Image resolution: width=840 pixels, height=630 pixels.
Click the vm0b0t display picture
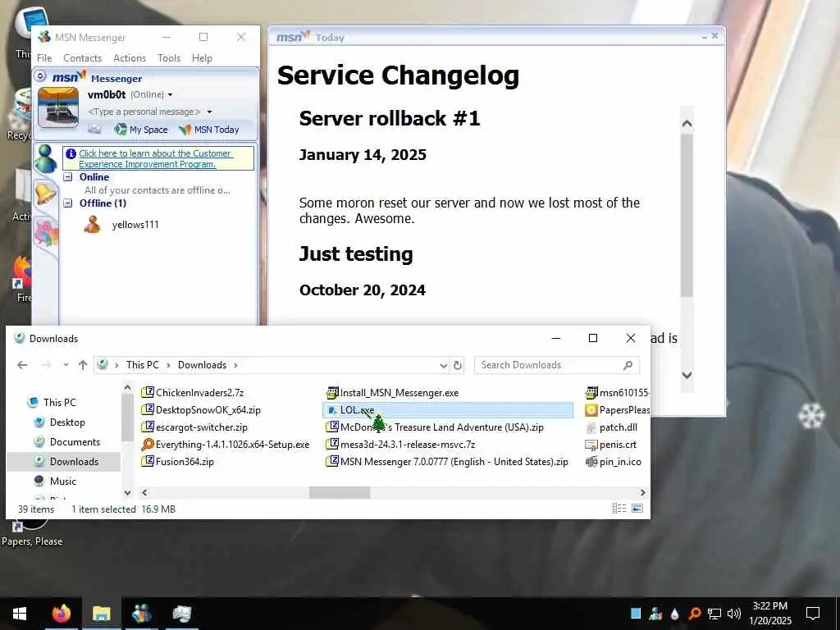tap(58, 107)
